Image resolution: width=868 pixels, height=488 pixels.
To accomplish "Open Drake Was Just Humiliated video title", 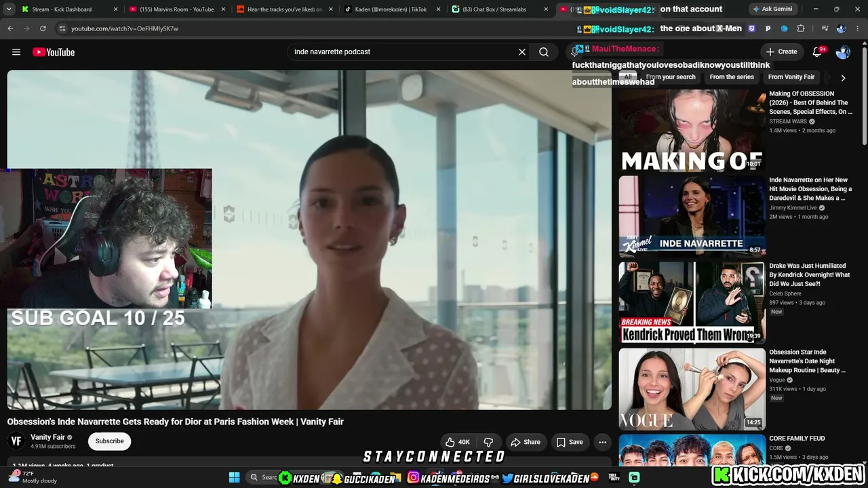I will (x=809, y=274).
